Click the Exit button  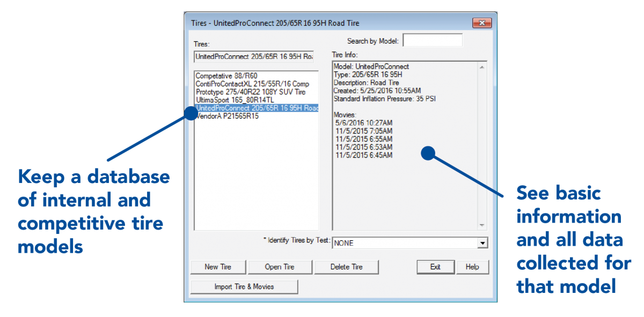point(435,267)
